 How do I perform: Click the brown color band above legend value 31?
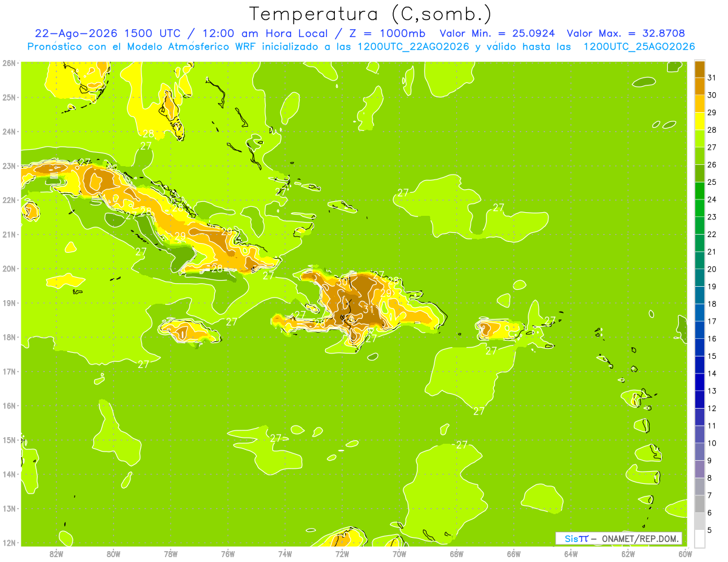(x=699, y=69)
